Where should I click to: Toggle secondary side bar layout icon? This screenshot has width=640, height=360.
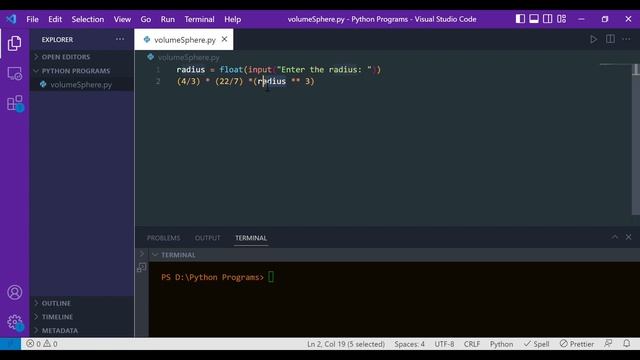pos(548,19)
